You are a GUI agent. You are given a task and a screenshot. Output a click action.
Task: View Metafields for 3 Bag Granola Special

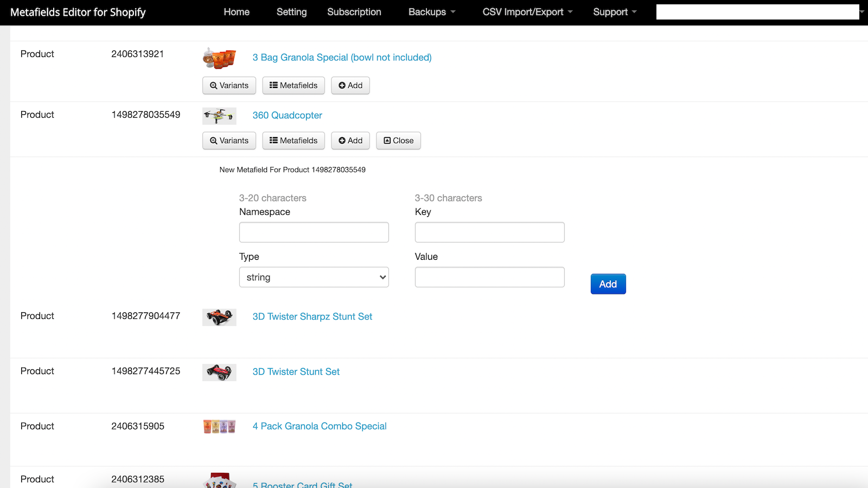(x=293, y=85)
